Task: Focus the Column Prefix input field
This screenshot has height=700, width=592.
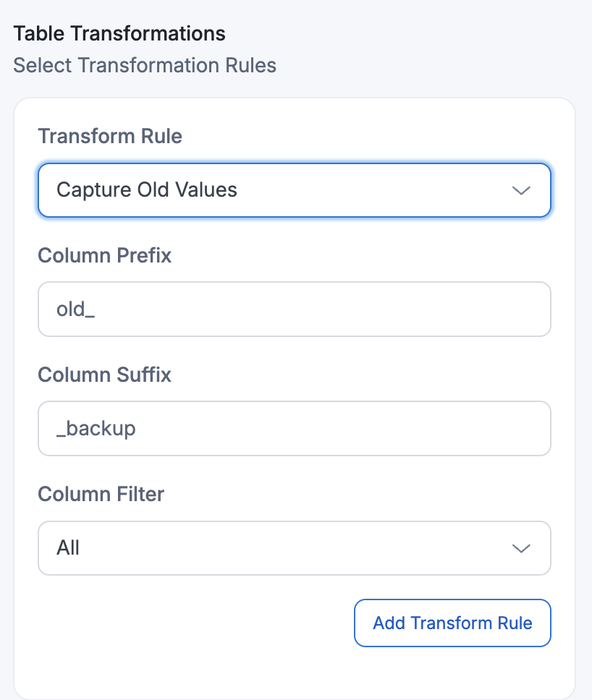Action: (x=294, y=310)
